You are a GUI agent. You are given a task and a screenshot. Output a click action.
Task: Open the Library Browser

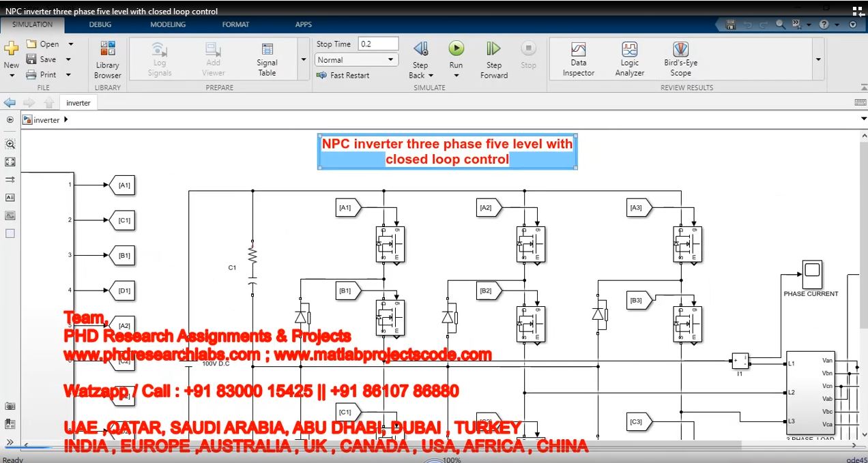pyautogui.click(x=107, y=60)
